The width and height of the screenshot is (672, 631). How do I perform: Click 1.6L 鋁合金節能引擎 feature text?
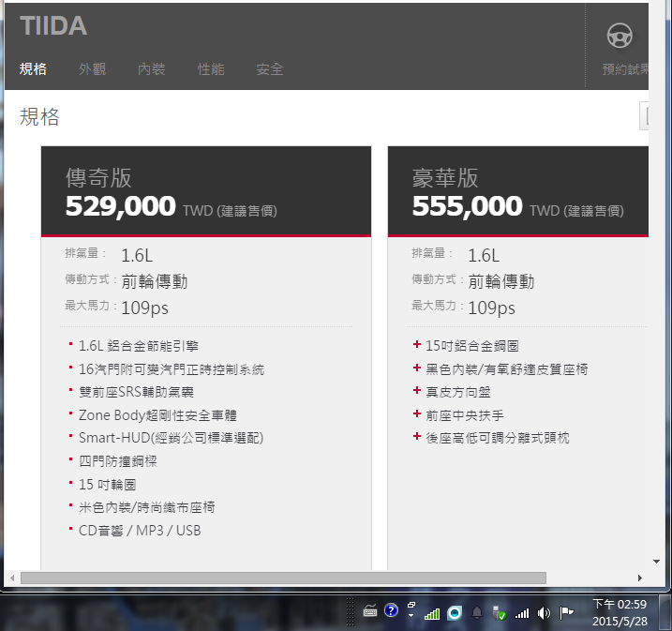(139, 346)
